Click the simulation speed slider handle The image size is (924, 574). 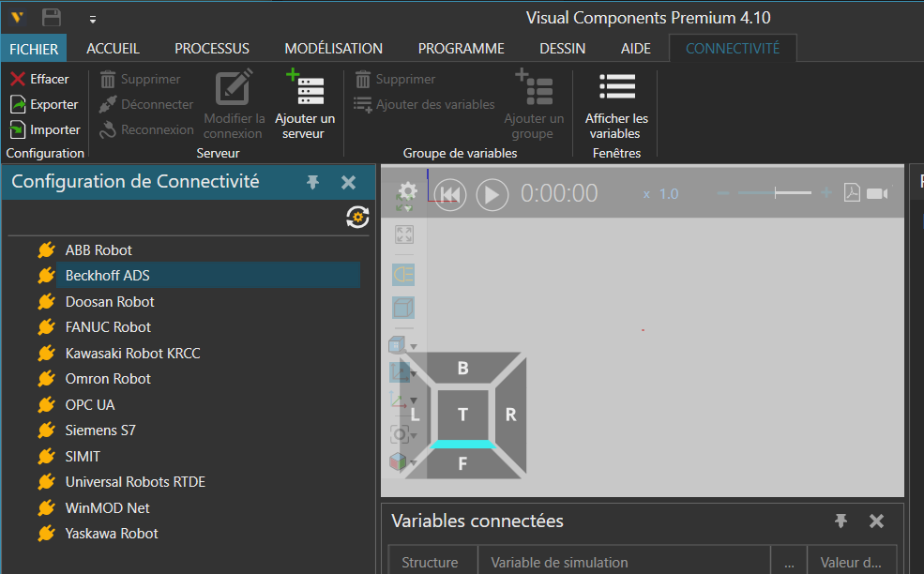point(775,193)
